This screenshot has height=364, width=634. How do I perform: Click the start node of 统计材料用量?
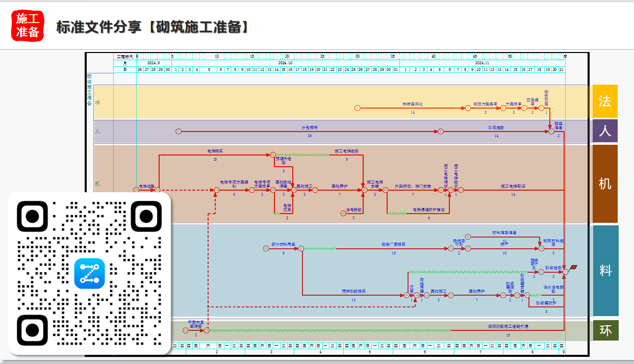pyautogui.click(x=266, y=248)
